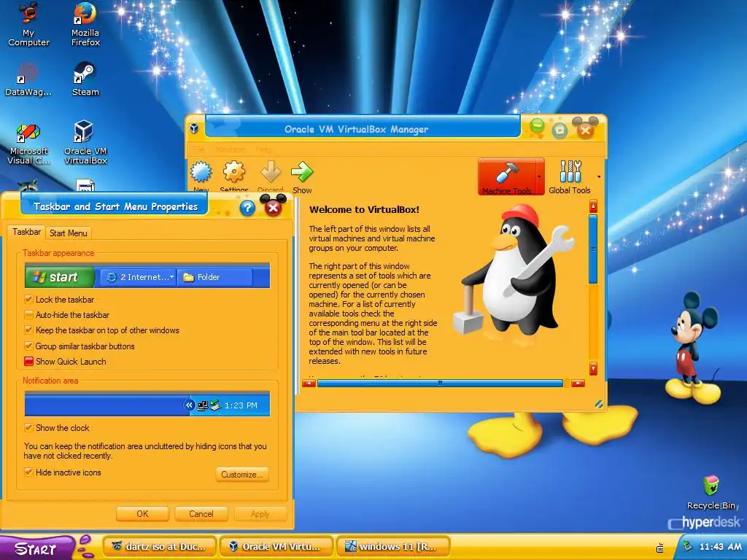Click New in the VirtualBox toolbar
This screenshot has height=560, width=747.
point(201,176)
